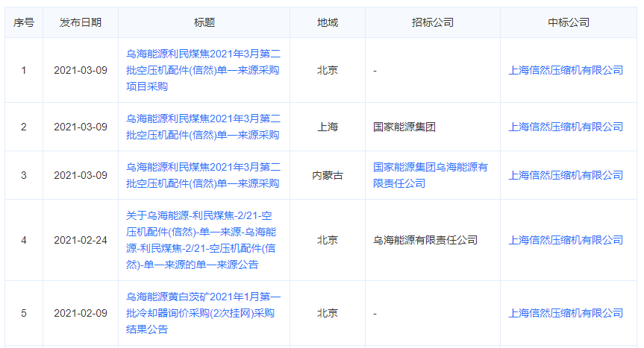Click the 地域 column header
644x348 pixels.
pos(328,22)
